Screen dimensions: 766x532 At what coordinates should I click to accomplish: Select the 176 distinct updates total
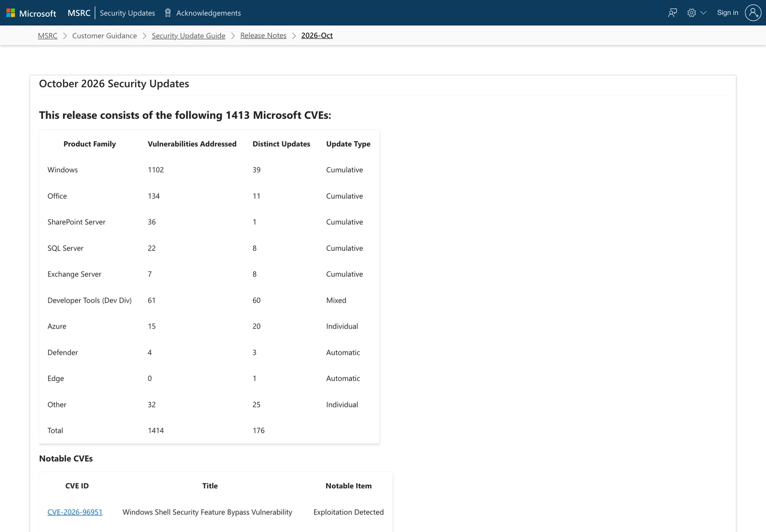click(x=259, y=430)
